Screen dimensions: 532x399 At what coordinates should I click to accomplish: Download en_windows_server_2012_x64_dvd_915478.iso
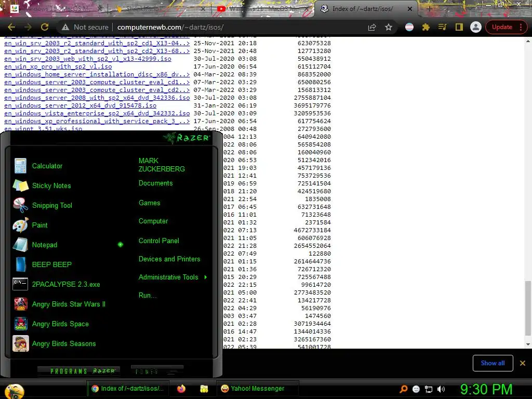click(80, 105)
